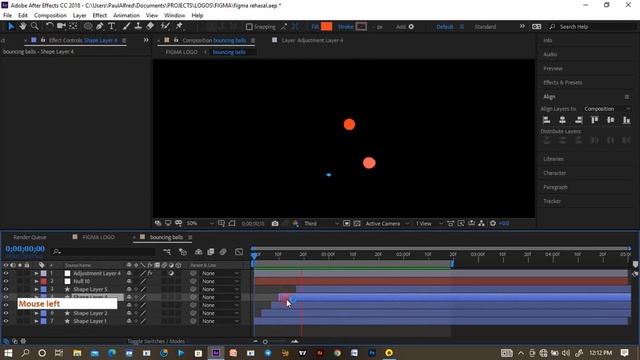Select the Roto Brush tool
This screenshot has height=360, width=640.
coord(165,27)
